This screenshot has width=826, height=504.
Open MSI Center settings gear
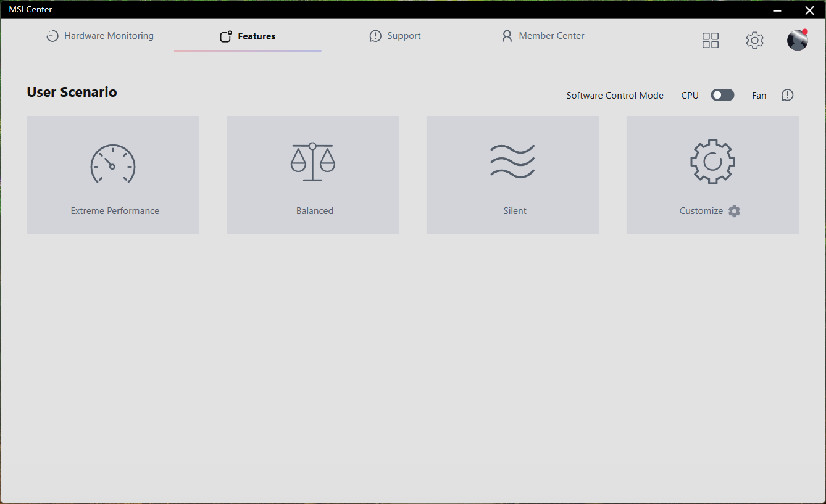tap(754, 40)
